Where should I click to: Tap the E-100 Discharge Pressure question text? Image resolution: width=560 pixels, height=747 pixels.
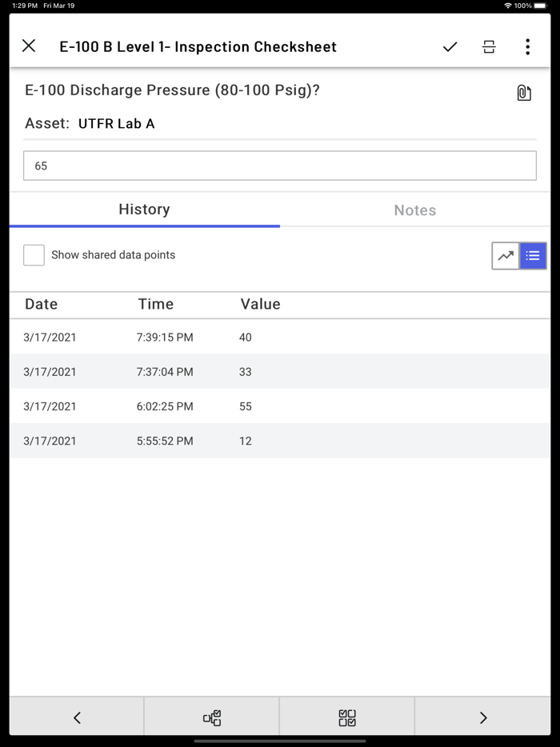(172, 90)
